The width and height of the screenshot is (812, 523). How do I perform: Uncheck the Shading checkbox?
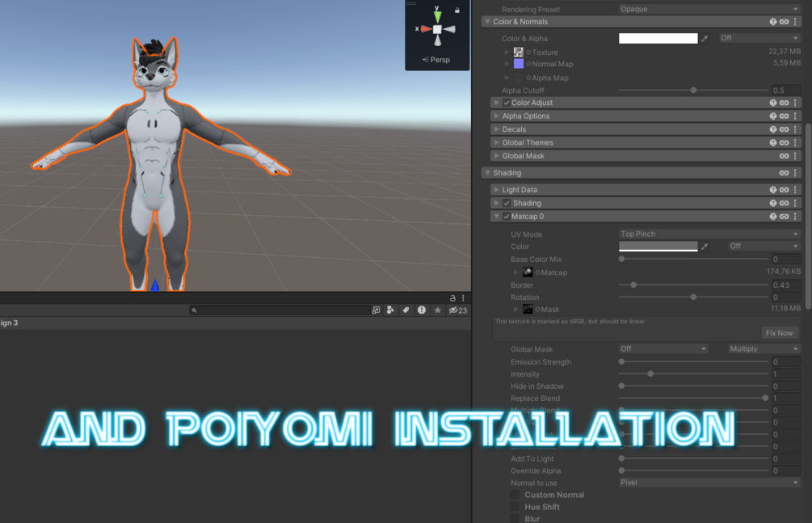(507, 203)
